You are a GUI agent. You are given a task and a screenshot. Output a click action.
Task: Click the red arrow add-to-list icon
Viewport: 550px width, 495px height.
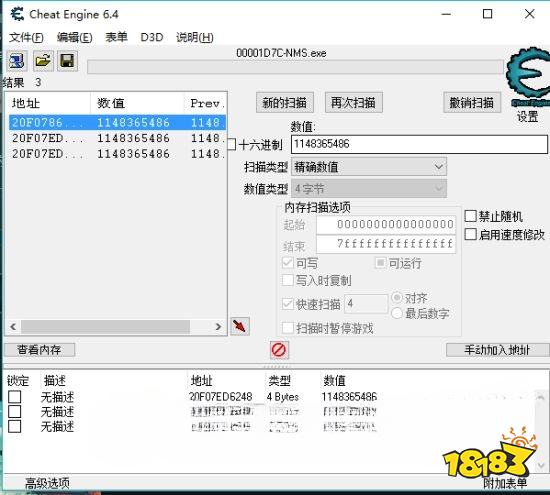click(240, 326)
